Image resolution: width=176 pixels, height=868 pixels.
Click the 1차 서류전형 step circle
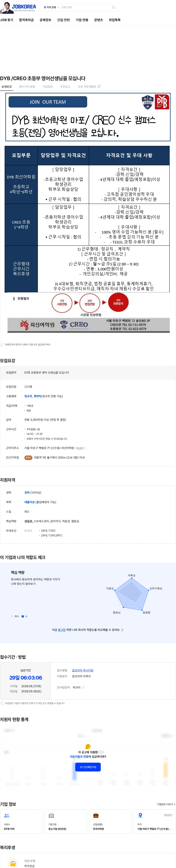pos(62,302)
